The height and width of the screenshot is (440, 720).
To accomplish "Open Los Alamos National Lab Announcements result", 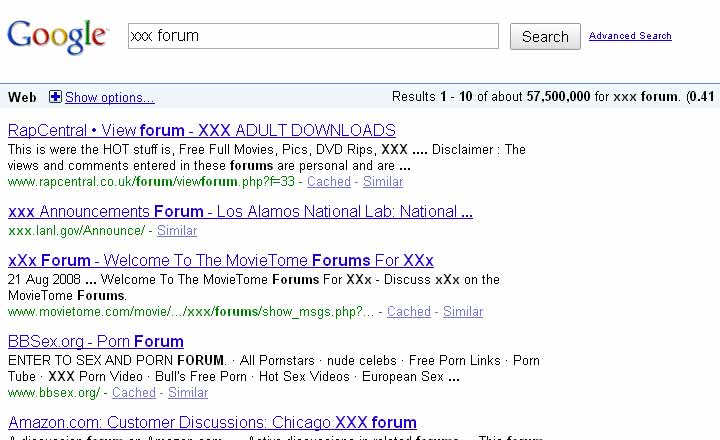I will [240, 212].
